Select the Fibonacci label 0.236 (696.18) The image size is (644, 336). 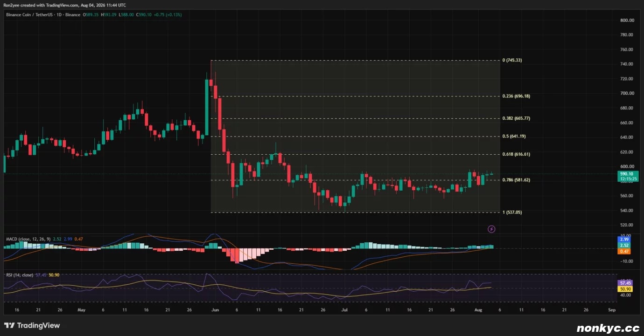click(x=516, y=96)
